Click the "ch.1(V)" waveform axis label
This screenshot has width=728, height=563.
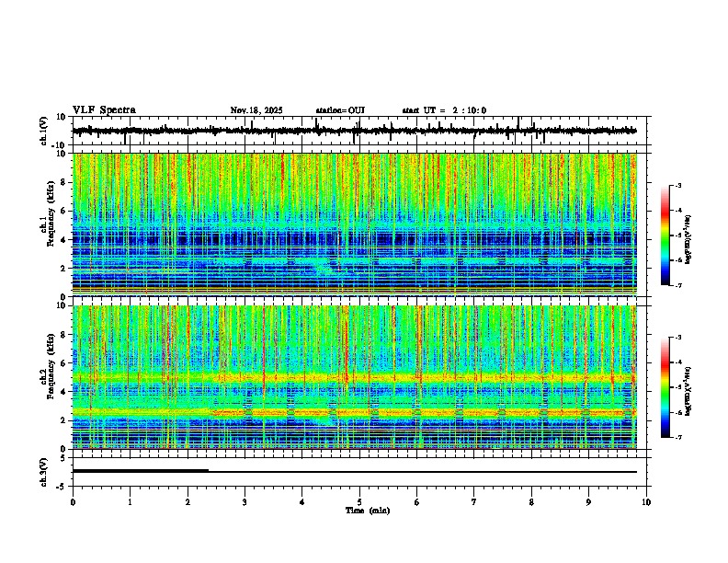(44, 131)
